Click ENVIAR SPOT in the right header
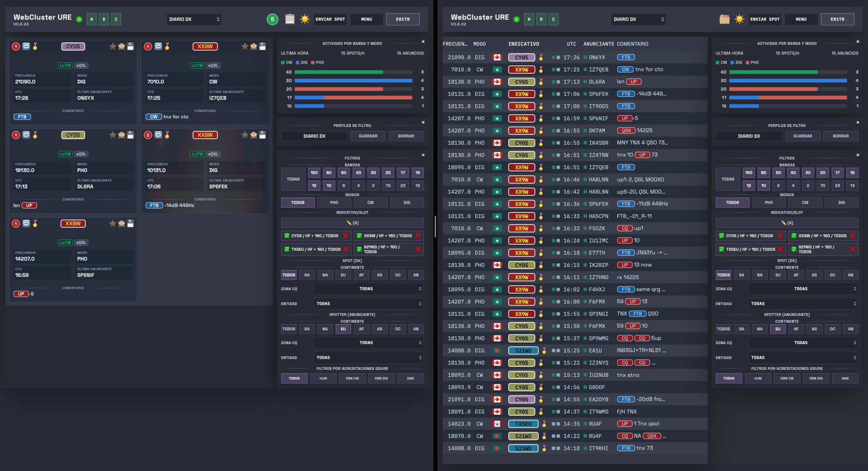This screenshot has height=471, width=868. (x=765, y=19)
